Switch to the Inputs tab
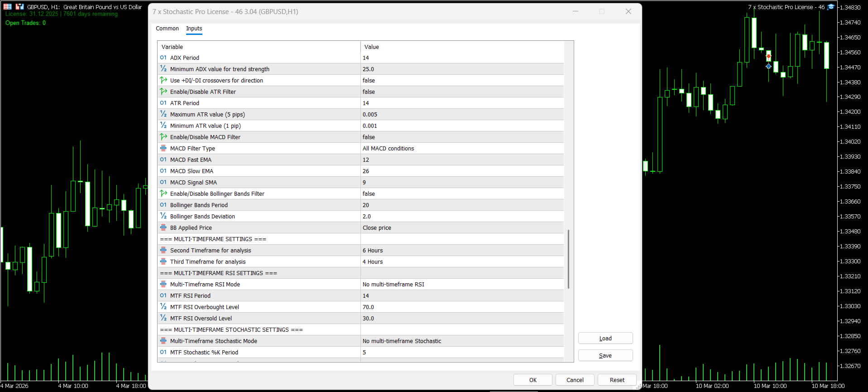This screenshot has height=392, width=868. [x=194, y=29]
